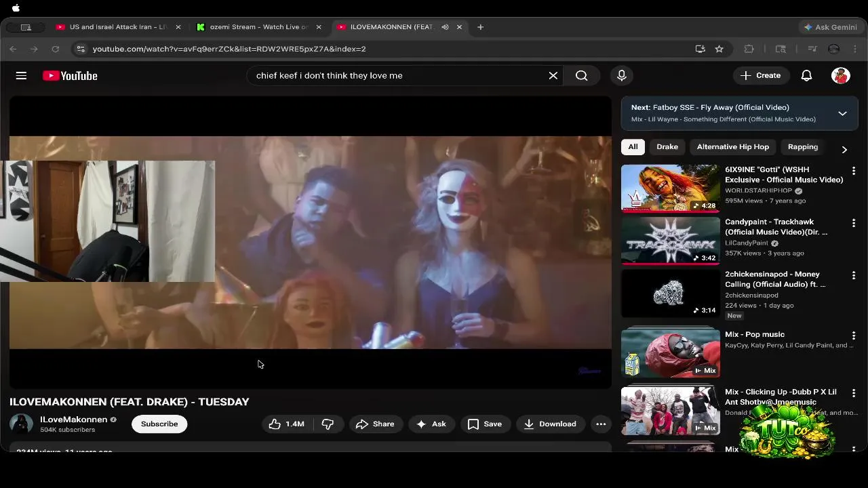Open options menu for 6IX9INE Gotti video
Viewport: 868px width, 488px height.
854,171
